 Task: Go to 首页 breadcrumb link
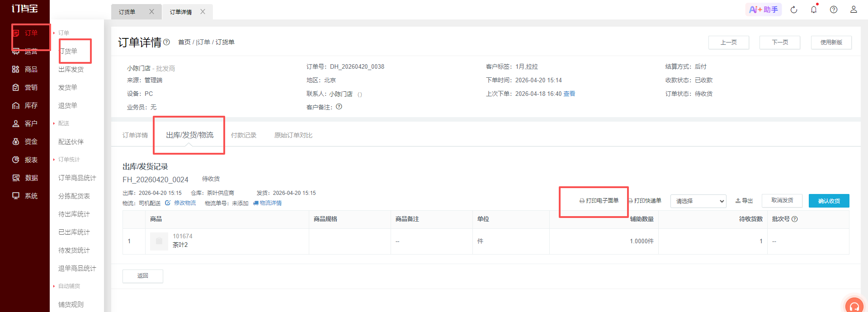click(184, 42)
